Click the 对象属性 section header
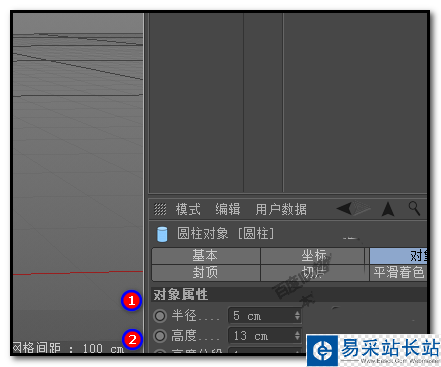 [289, 295]
